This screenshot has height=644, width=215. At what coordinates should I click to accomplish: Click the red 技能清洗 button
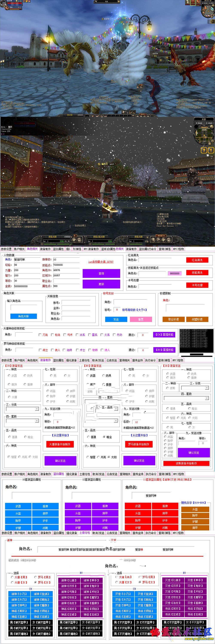coord(197,272)
